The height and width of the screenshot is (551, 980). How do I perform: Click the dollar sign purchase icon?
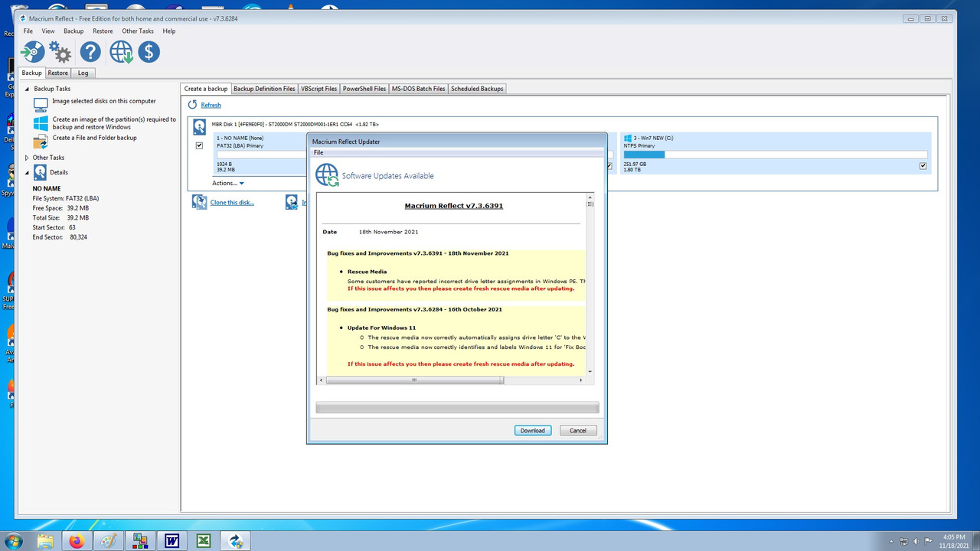pyautogui.click(x=149, y=52)
